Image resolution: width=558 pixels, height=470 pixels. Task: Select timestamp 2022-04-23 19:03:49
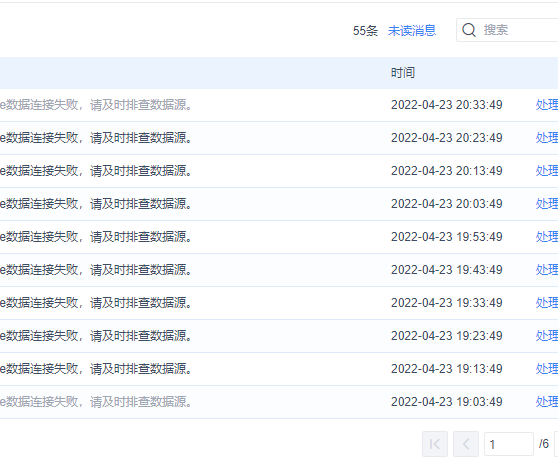point(447,402)
